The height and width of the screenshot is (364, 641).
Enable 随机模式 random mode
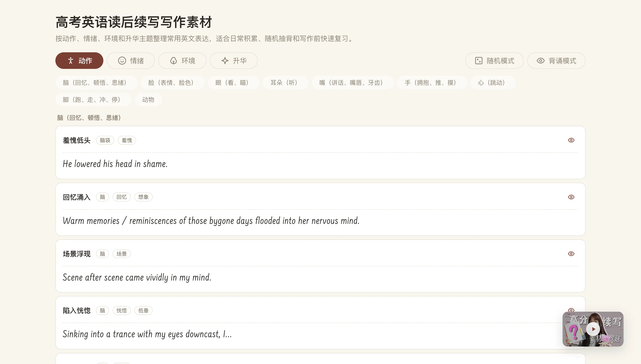tap(494, 61)
